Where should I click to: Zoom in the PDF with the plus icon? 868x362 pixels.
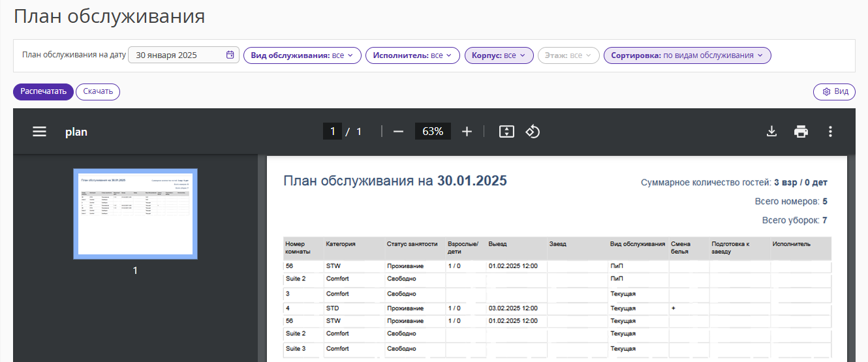pos(467,131)
